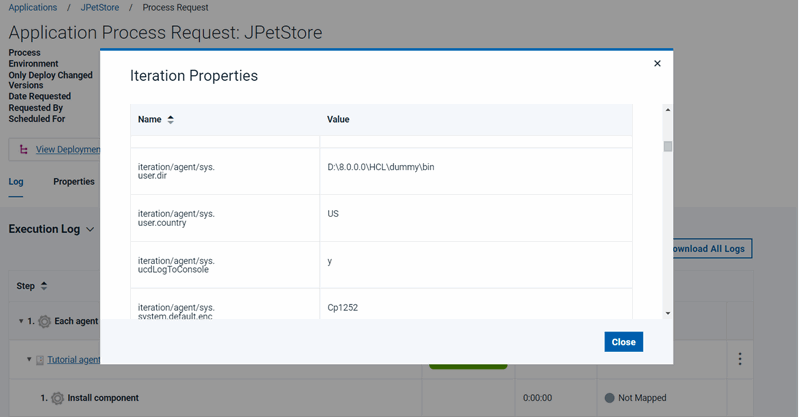
Task: Click the dialog scrollbar thumb
Action: [668, 146]
